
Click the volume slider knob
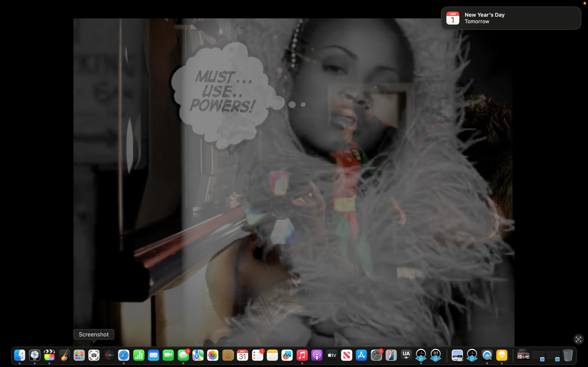247,290
